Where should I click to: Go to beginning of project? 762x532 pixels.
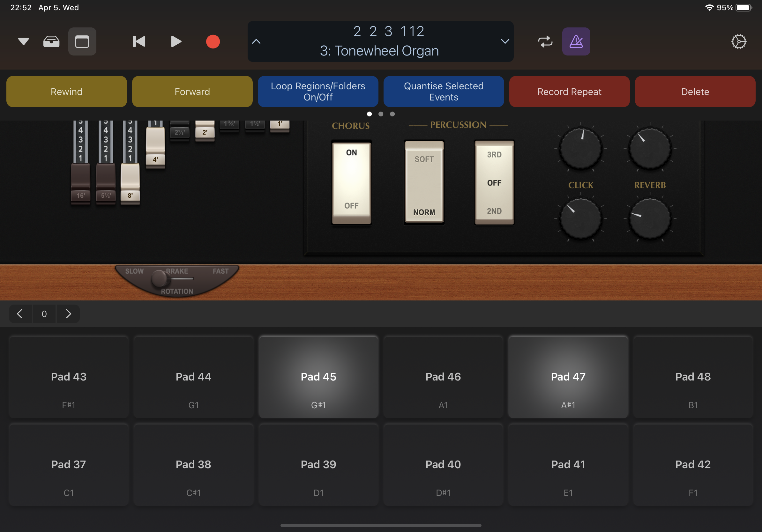[139, 42]
